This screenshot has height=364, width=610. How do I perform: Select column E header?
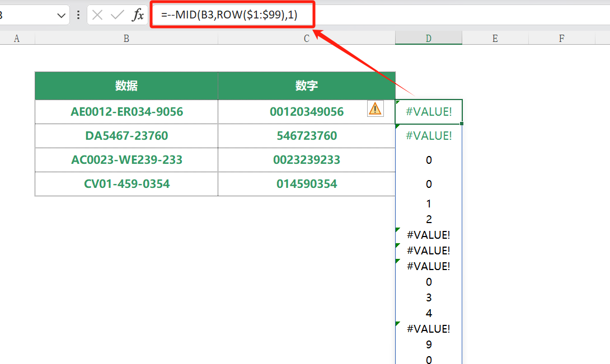click(495, 39)
